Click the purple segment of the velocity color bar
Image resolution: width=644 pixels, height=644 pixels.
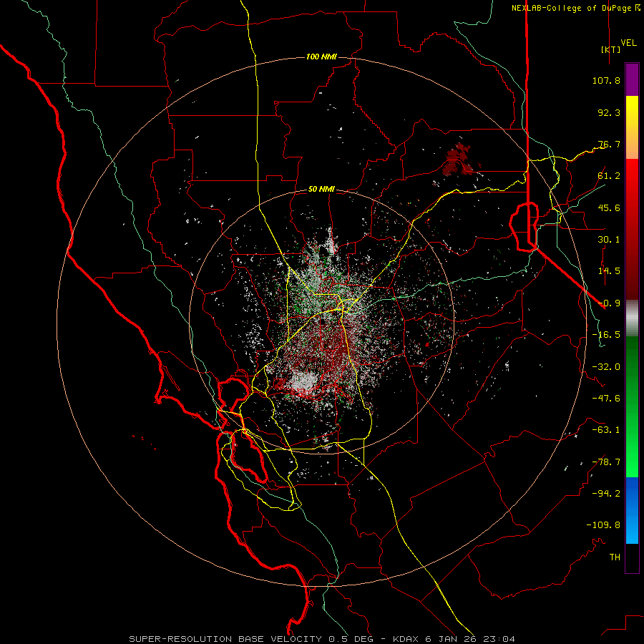pyautogui.click(x=632, y=79)
